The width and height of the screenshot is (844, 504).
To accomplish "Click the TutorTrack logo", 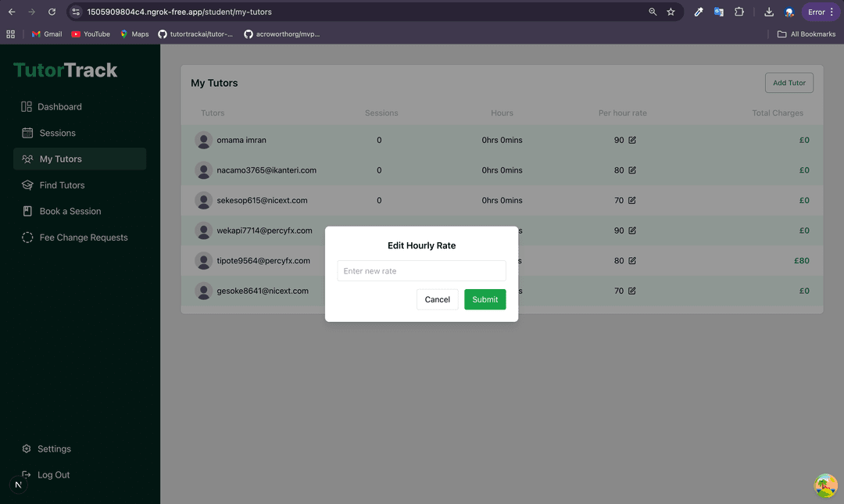I will [65, 70].
